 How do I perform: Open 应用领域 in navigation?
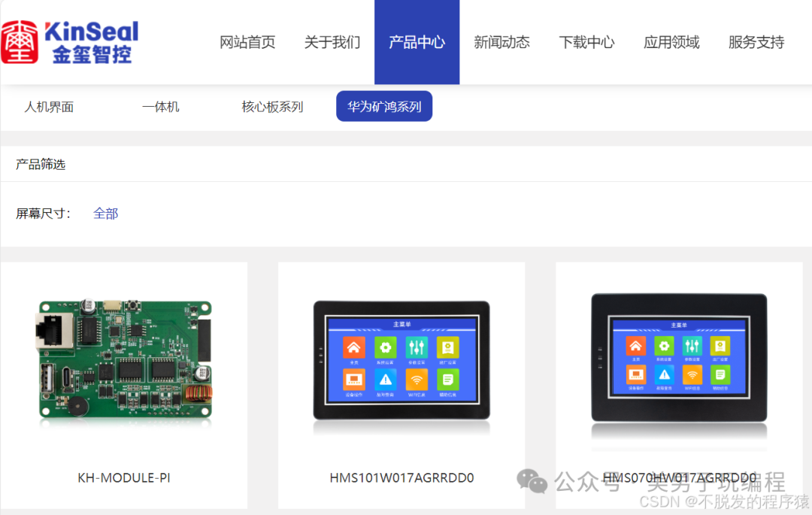[x=671, y=42]
